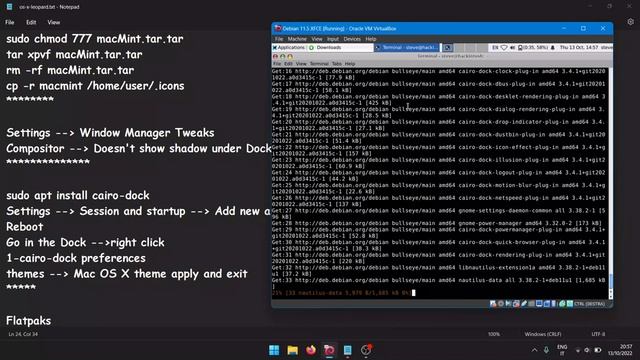The image size is (640, 360).
Task: Click microphone icon in system tray
Action: click(546, 350)
